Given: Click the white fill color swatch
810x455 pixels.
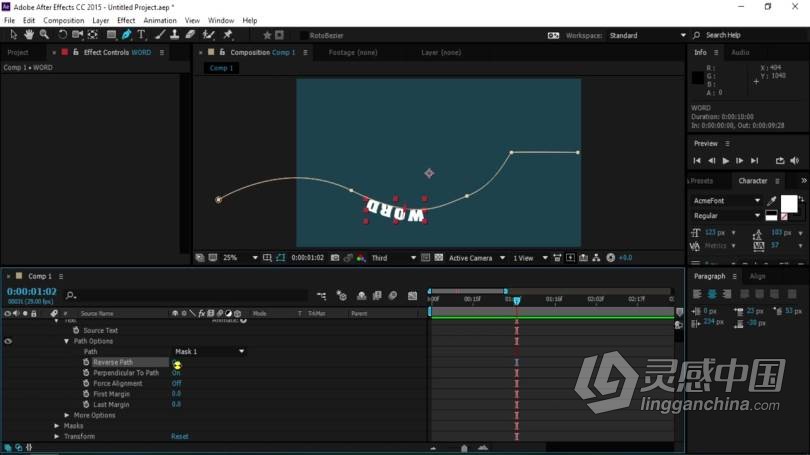Looking at the screenshot, I should tap(788, 203).
